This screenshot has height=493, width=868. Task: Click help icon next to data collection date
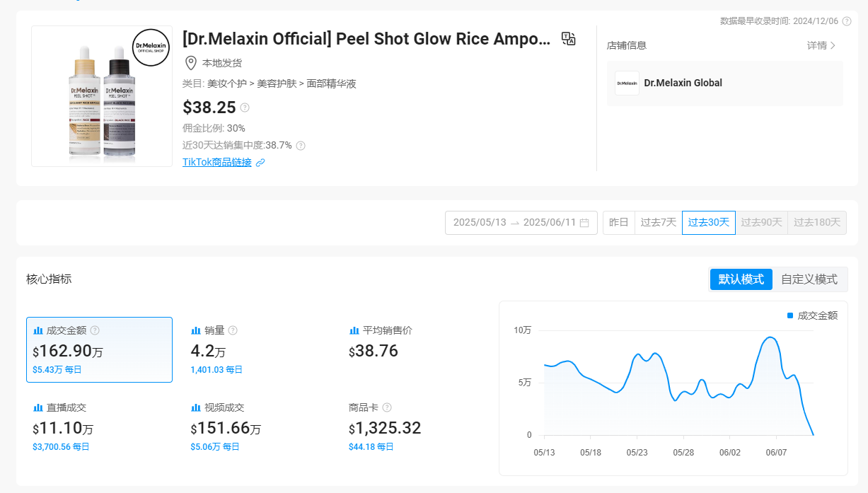point(846,21)
